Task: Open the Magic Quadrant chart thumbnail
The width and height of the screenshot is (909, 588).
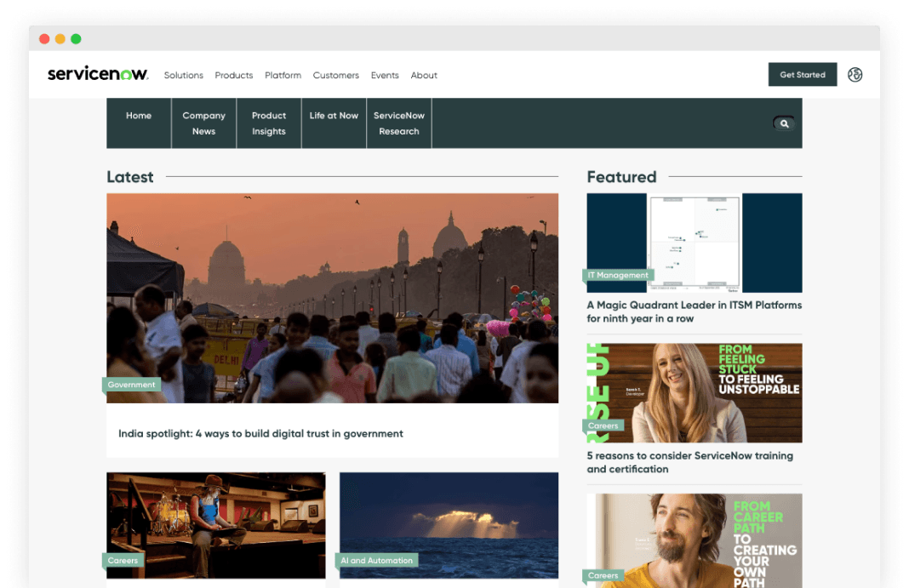Action: click(x=695, y=243)
